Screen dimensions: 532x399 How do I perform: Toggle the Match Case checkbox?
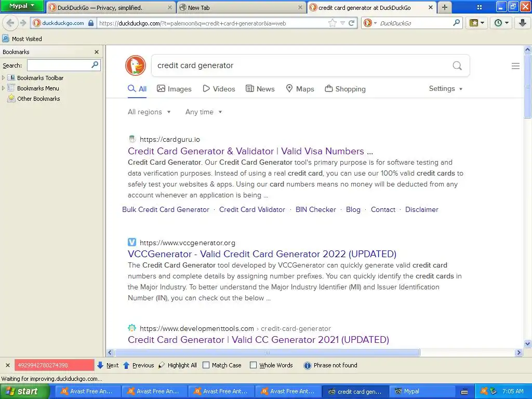[206, 365]
